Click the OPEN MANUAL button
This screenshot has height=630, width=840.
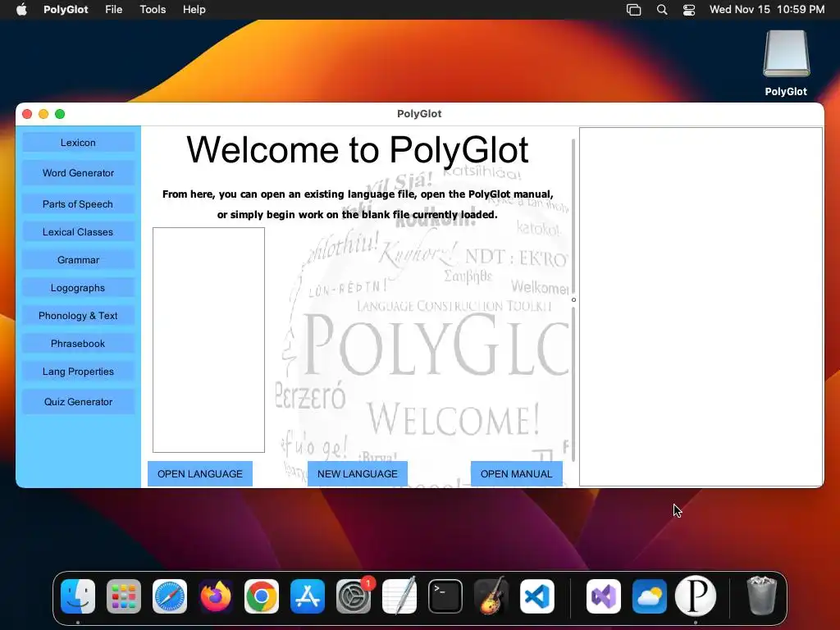pyautogui.click(x=517, y=473)
